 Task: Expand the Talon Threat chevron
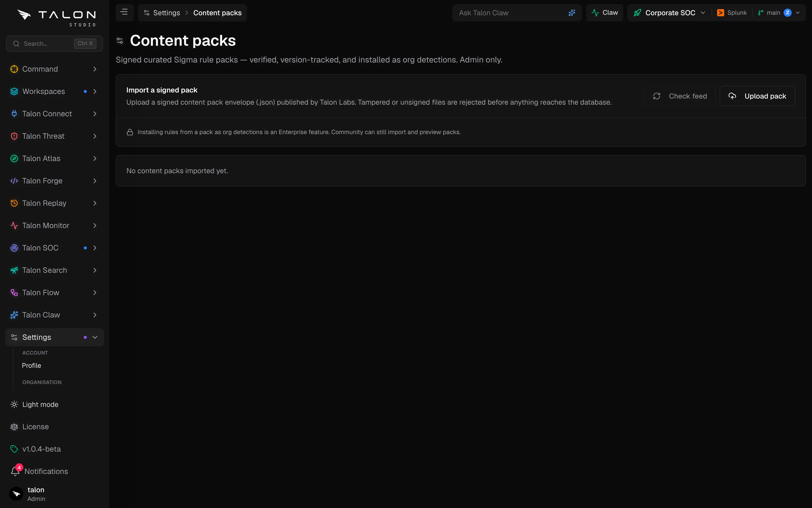click(x=95, y=136)
